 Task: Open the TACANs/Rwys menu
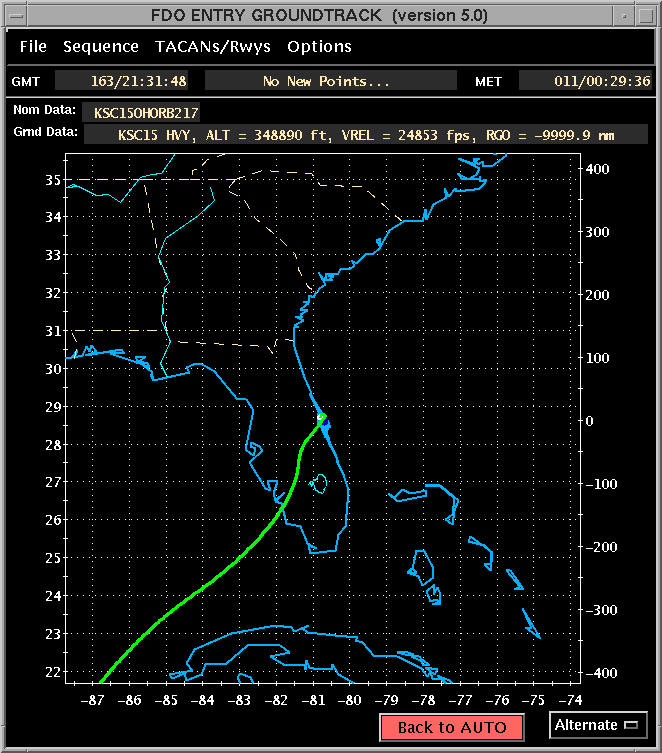pyautogui.click(x=213, y=47)
